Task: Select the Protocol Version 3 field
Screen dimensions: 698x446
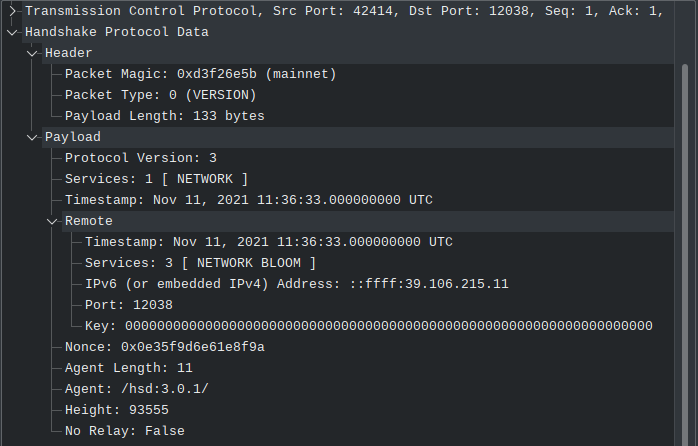Action: (140, 158)
